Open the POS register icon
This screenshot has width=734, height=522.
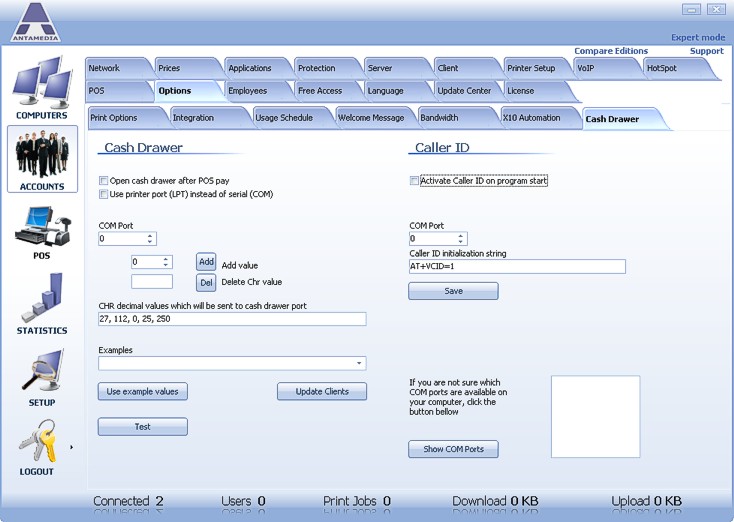pos(41,226)
